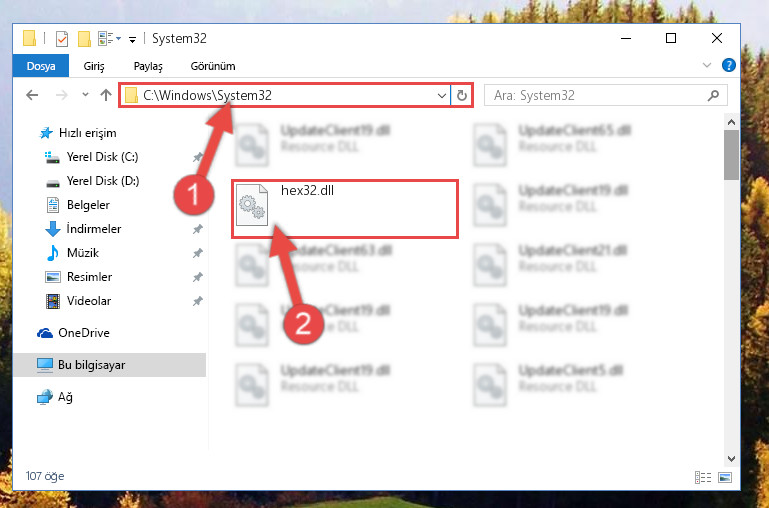Click the search magnifier icon
The height and width of the screenshot is (508, 769).
(713, 95)
